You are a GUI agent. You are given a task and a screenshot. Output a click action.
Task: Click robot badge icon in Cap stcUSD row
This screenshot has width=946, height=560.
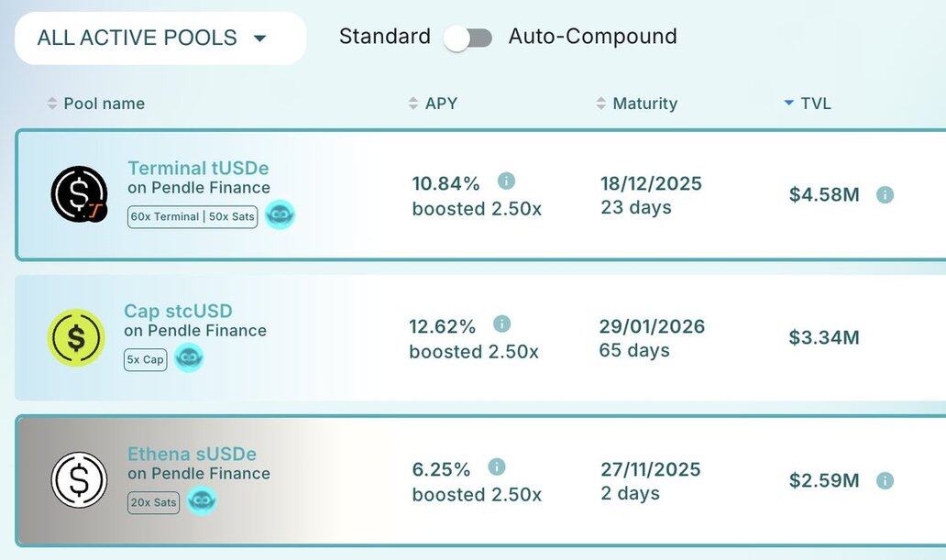189,357
